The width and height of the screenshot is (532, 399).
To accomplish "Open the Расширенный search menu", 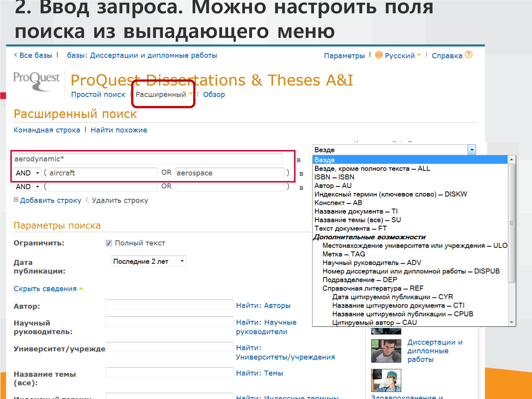I will coord(164,94).
